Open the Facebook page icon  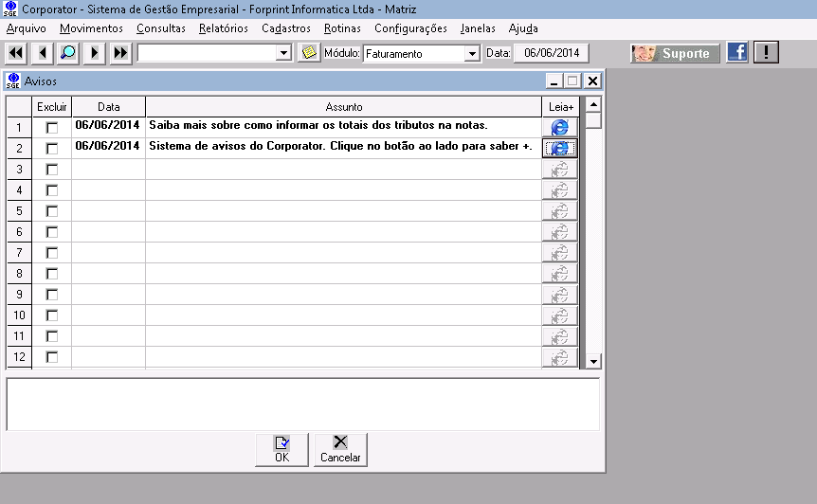coord(737,53)
